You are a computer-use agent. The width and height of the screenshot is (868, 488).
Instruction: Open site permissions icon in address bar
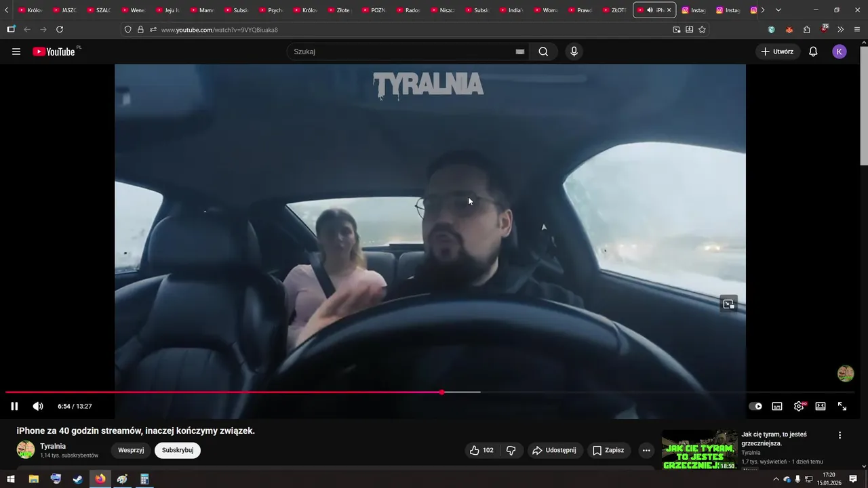[x=153, y=30]
